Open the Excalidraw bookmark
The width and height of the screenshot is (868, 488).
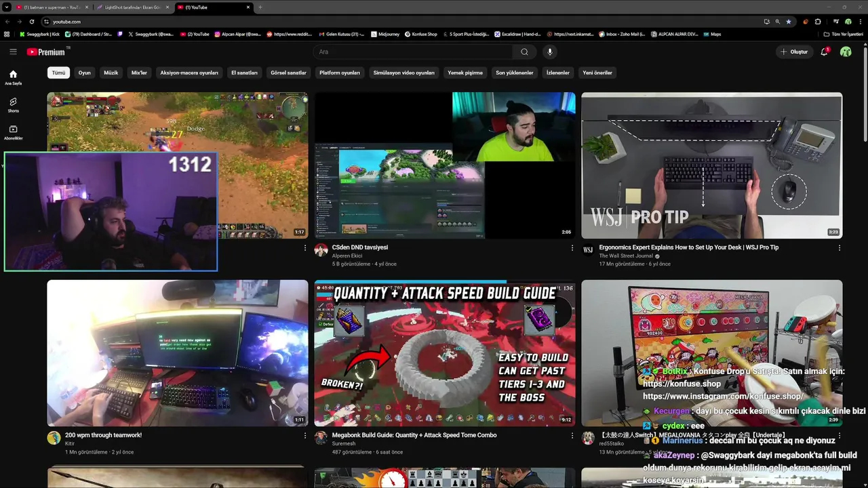point(517,34)
